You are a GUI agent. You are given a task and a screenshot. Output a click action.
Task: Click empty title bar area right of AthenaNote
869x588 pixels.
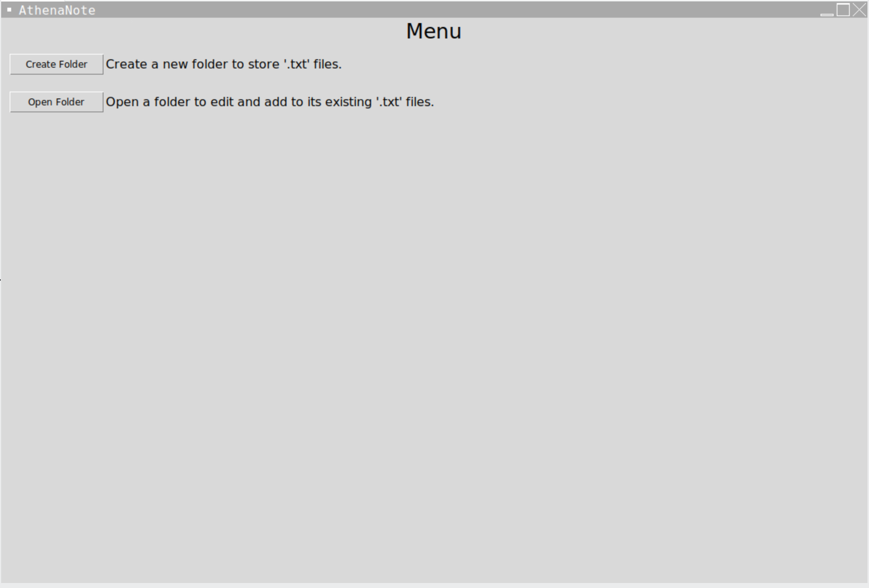pyautogui.click(x=458, y=10)
